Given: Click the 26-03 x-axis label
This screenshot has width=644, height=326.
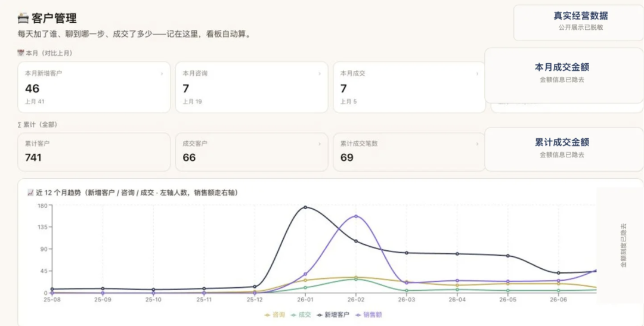Looking at the screenshot, I should click(407, 300).
